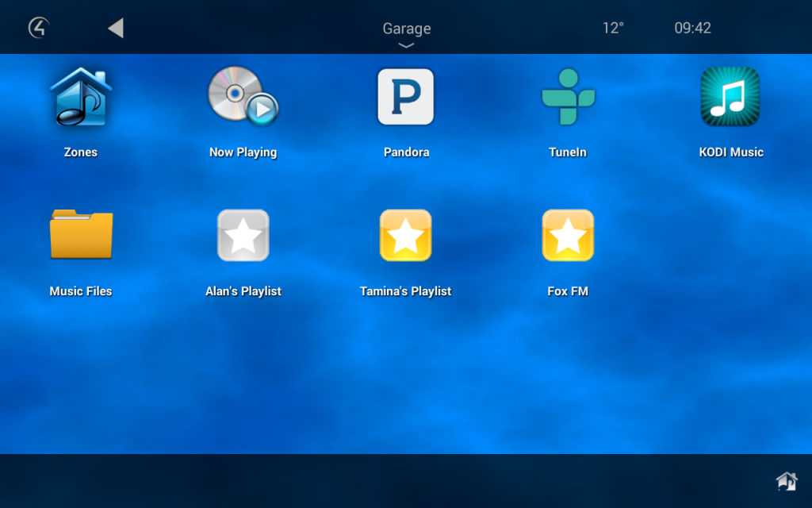Click the Now Playing label text
The width and height of the screenshot is (812, 508).
(x=243, y=152)
